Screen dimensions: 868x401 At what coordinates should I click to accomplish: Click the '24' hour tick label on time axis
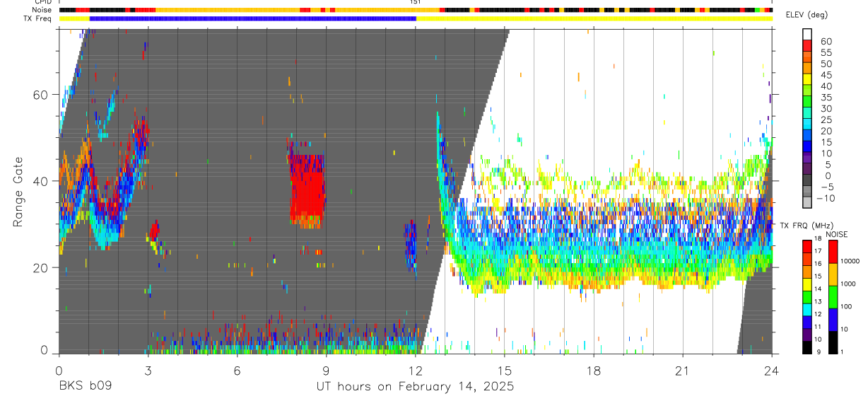click(x=772, y=370)
